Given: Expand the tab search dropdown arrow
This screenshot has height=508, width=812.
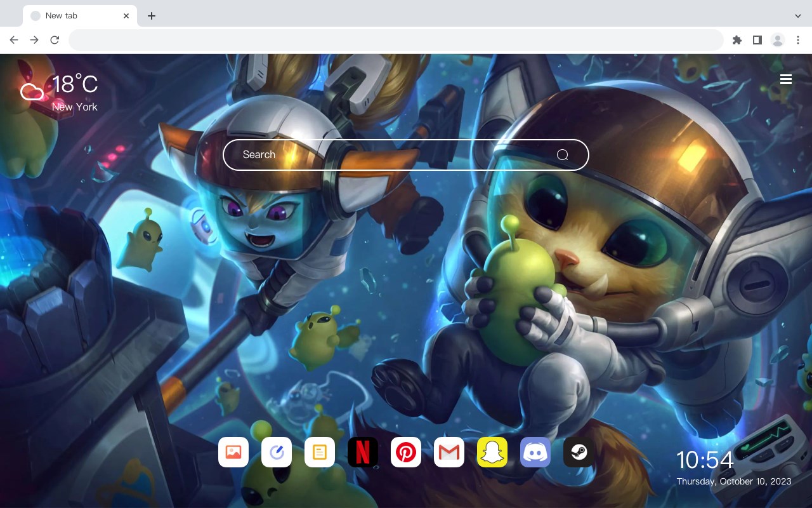Looking at the screenshot, I should (798, 16).
